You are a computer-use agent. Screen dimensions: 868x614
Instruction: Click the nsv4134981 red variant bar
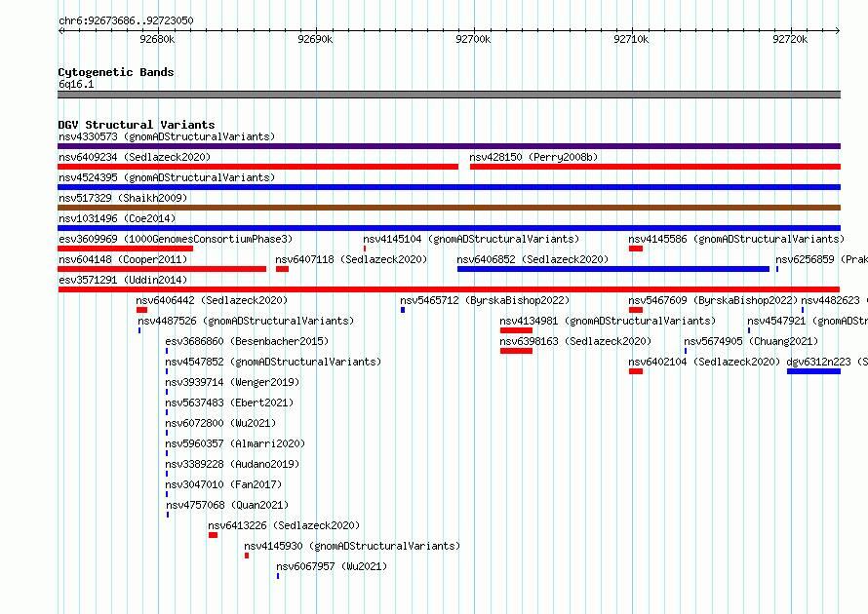[517, 330]
